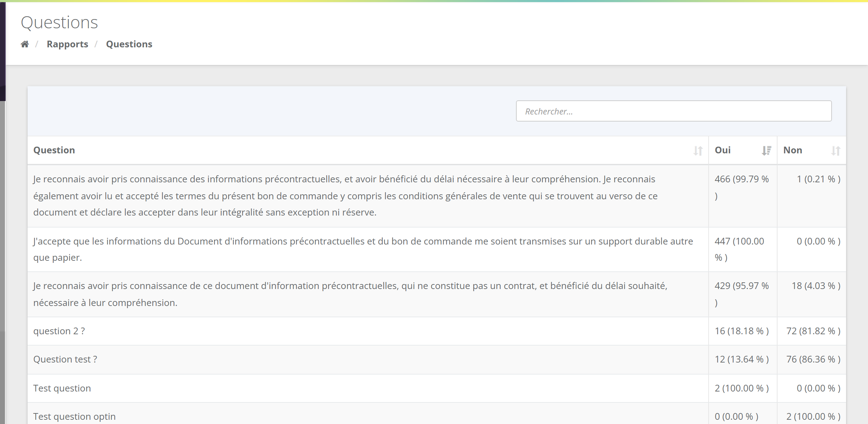Click Non value 76 (86.36 %)
The width and height of the screenshot is (868, 424).
tap(814, 359)
